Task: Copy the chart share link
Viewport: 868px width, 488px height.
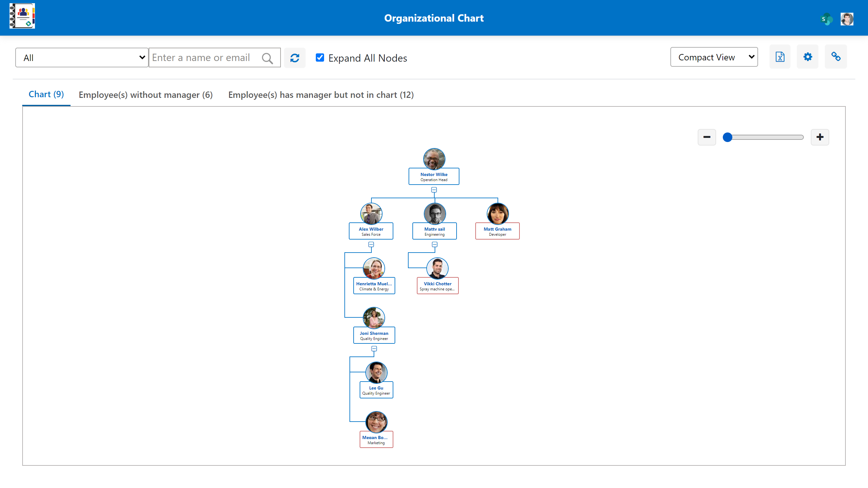Action: point(836,57)
